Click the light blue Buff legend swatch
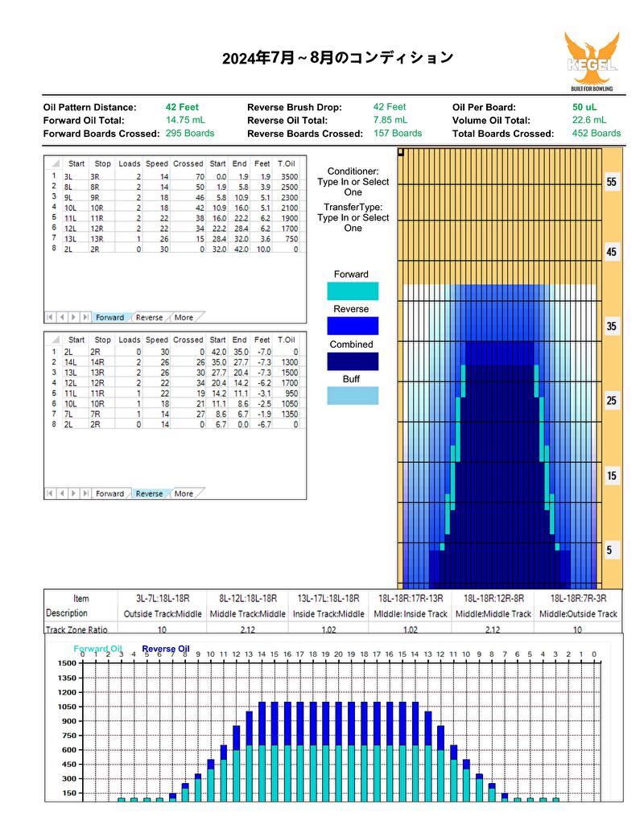Viewport: 644px width, 833px height. (353, 396)
